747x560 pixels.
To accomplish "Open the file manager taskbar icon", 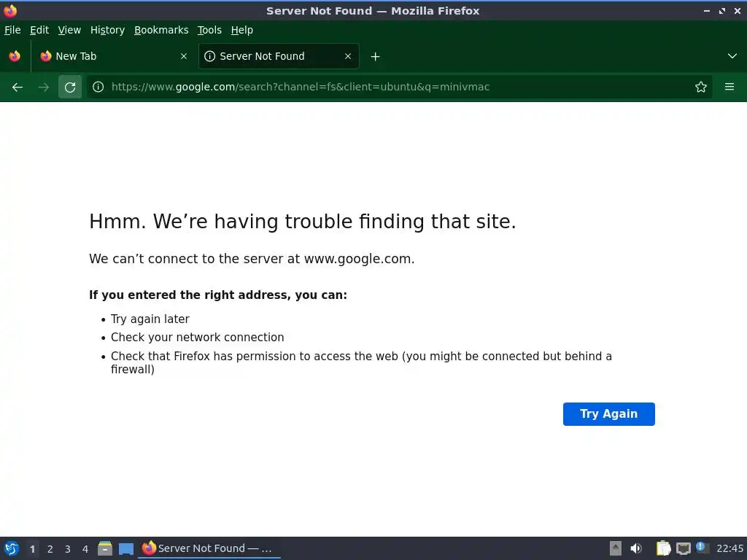I will (x=105, y=548).
